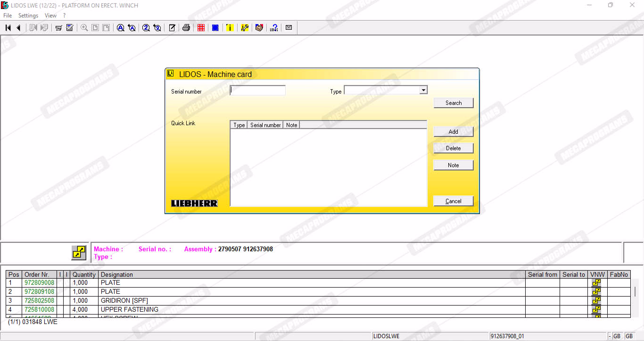
Task: Click the Quantity column header
Action: (x=84, y=274)
